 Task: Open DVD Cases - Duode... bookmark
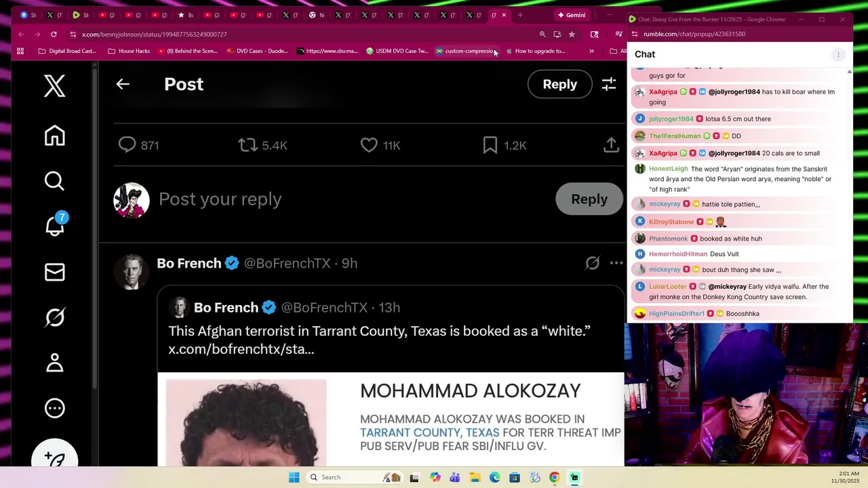pyautogui.click(x=257, y=51)
